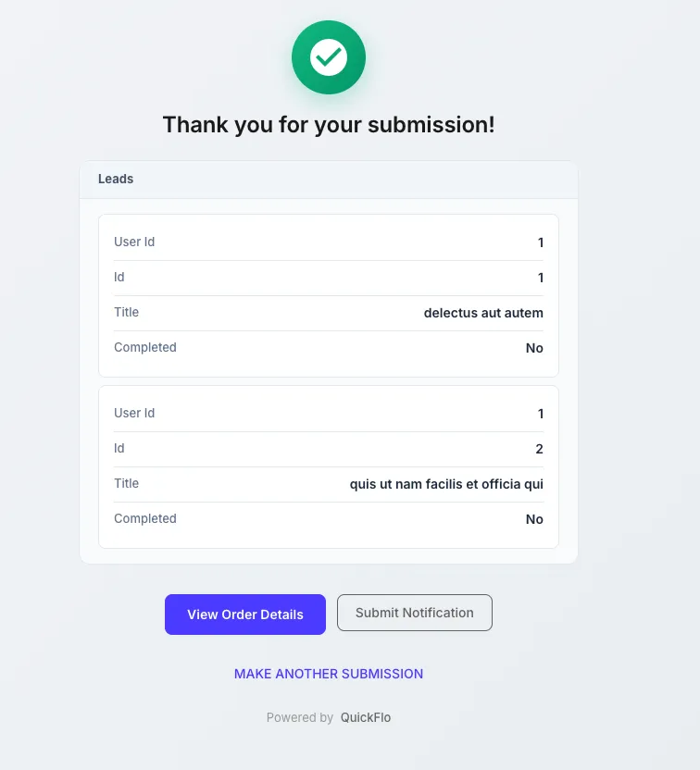This screenshot has width=700, height=770.
Task: Select the Leads panel header
Action: pos(115,179)
